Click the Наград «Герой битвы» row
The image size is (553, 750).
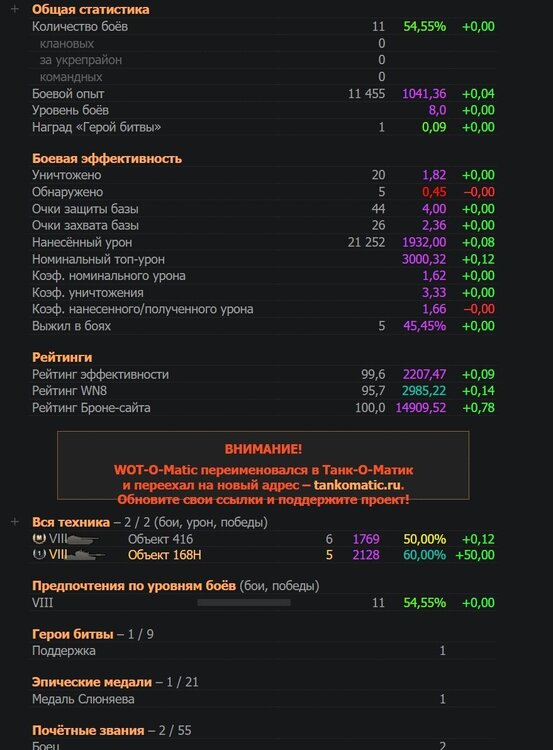point(263,127)
